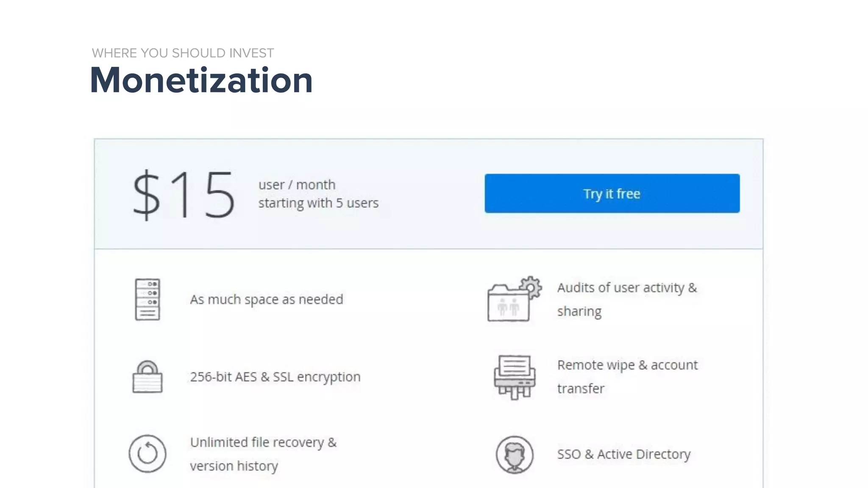Click the shredder remote wipe icon
This screenshot has height=488, width=868.
tap(515, 377)
